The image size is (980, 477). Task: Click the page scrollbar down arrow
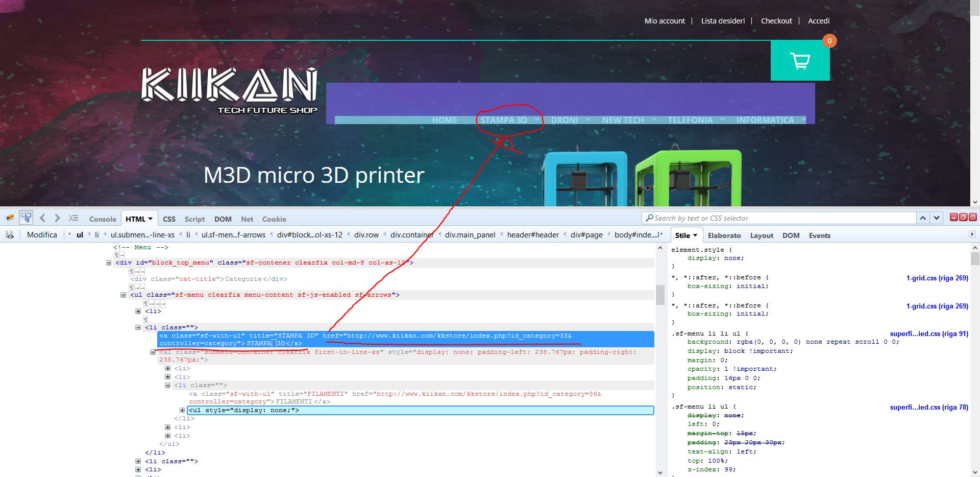[x=975, y=202]
